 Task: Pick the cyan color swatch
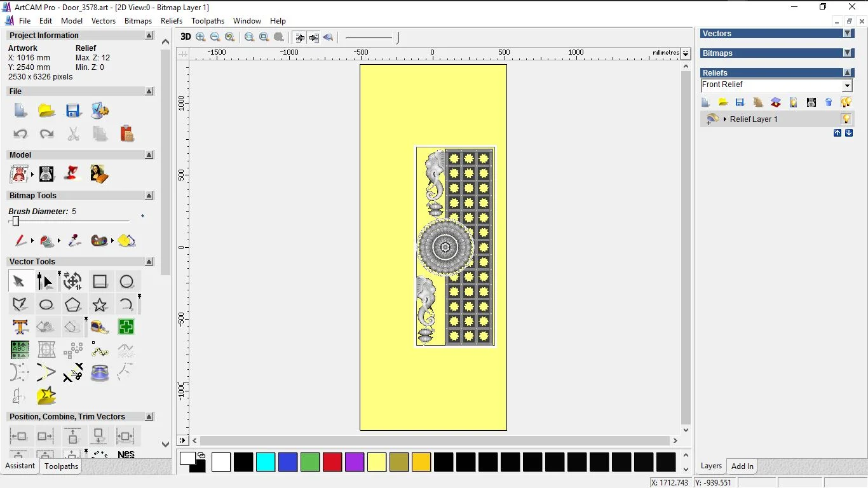266,462
